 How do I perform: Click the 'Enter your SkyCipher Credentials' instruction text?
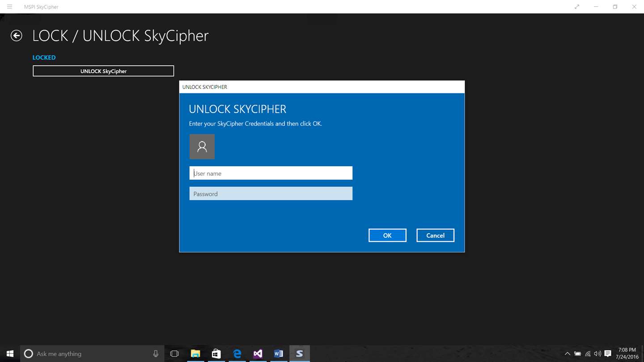pyautogui.click(x=255, y=123)
